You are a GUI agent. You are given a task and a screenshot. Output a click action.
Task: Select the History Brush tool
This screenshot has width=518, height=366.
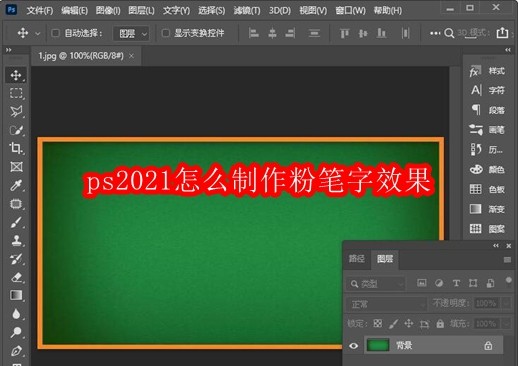[16, 259]
